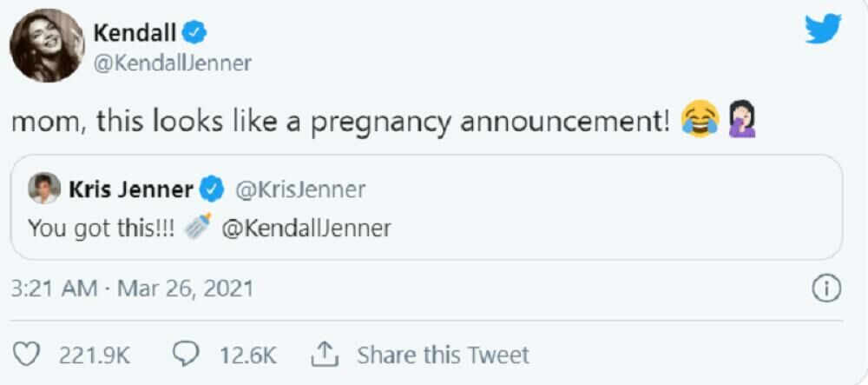Open the @KrisJenner handle

300,189
